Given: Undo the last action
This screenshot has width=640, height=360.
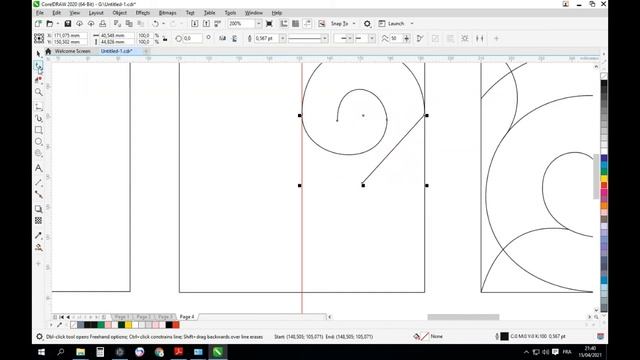Looking at the screenshot, I should [155, 24].
